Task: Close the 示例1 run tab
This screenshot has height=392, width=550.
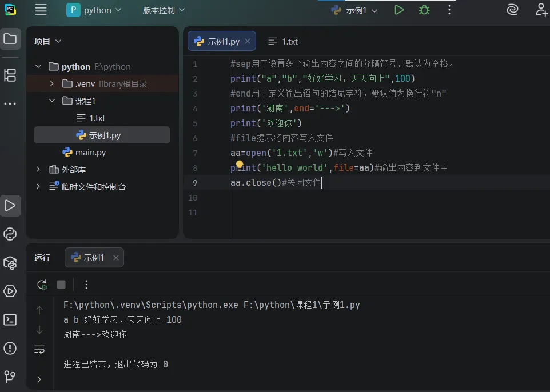Action: 115,258
